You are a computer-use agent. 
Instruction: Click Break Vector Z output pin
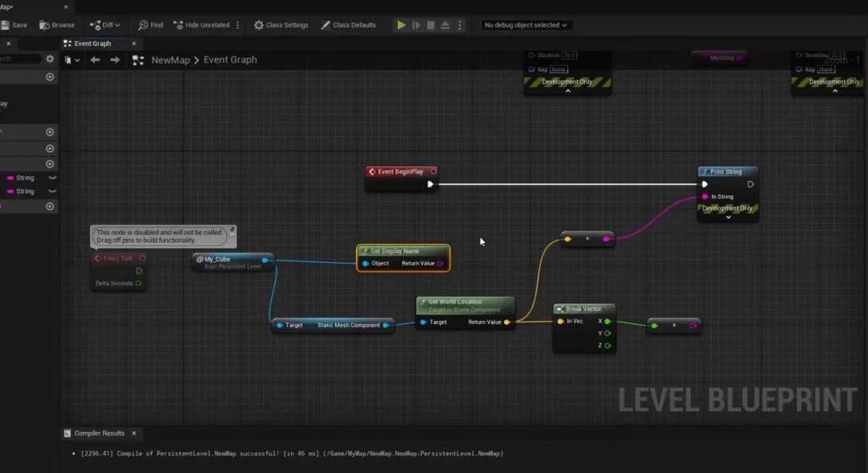pos(608,346)
